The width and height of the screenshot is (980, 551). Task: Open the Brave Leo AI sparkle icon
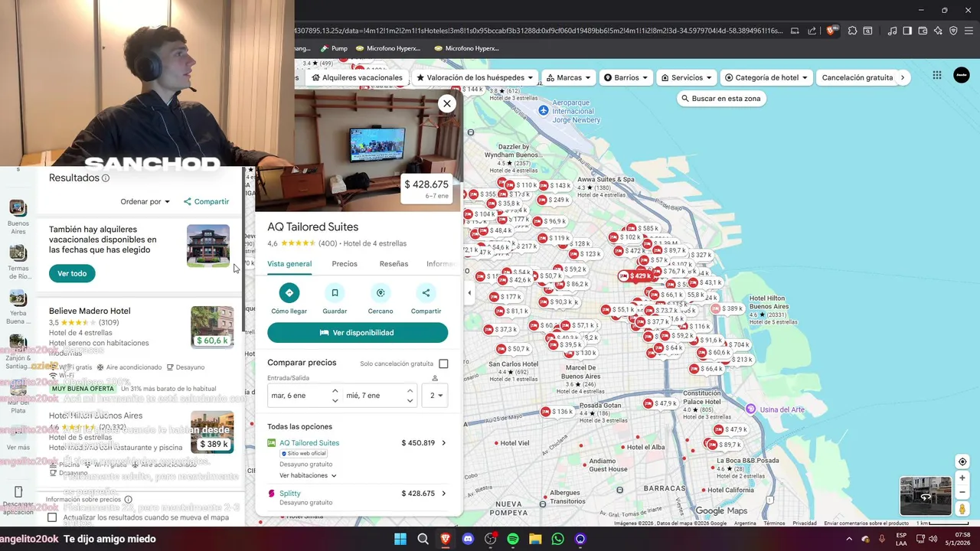938,31
